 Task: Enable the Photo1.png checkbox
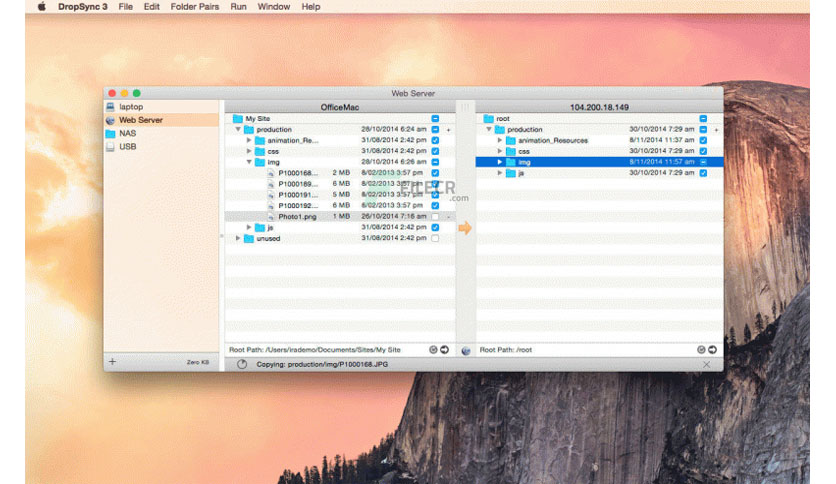coord(435,217)
